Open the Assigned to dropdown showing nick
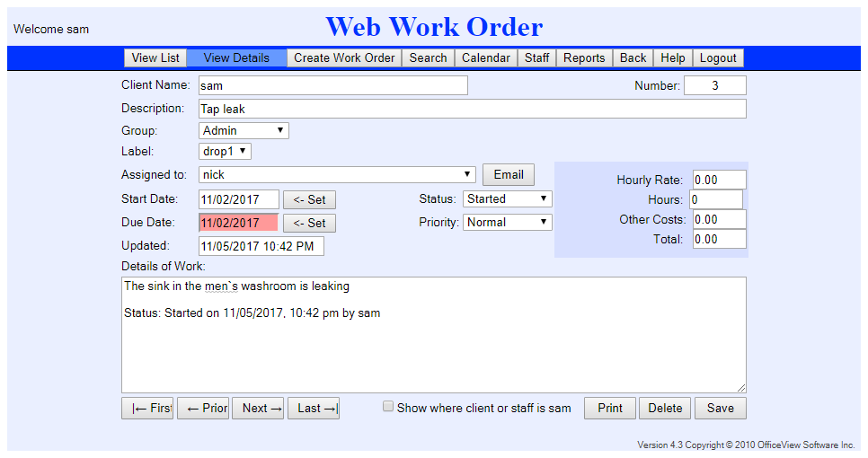The height and width of the screenshot is (458, 868). [337, 174]
